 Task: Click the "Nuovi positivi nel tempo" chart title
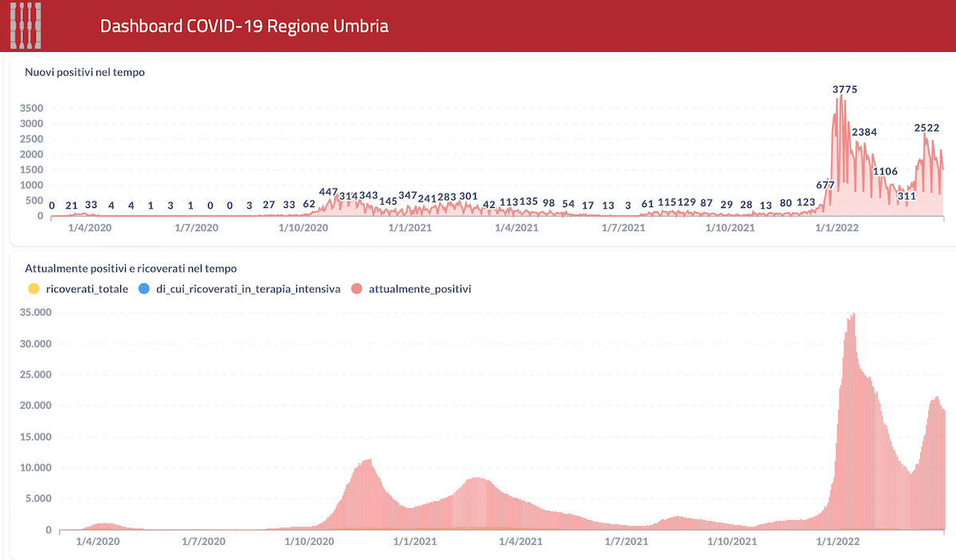(x=84, y=72)
